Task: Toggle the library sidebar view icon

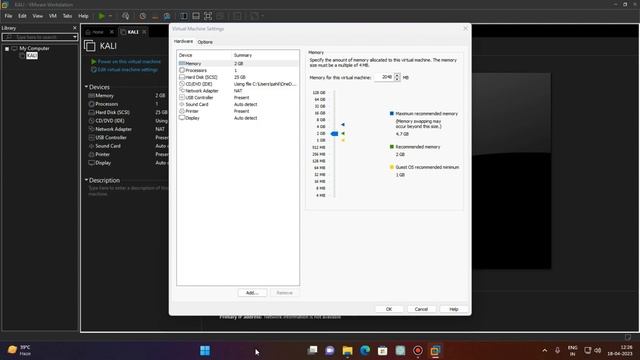Action: click(x=184, y=16)
